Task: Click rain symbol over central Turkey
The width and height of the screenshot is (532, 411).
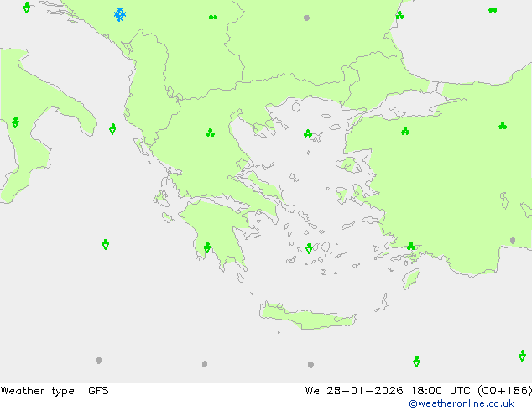Action: (503, 126)
